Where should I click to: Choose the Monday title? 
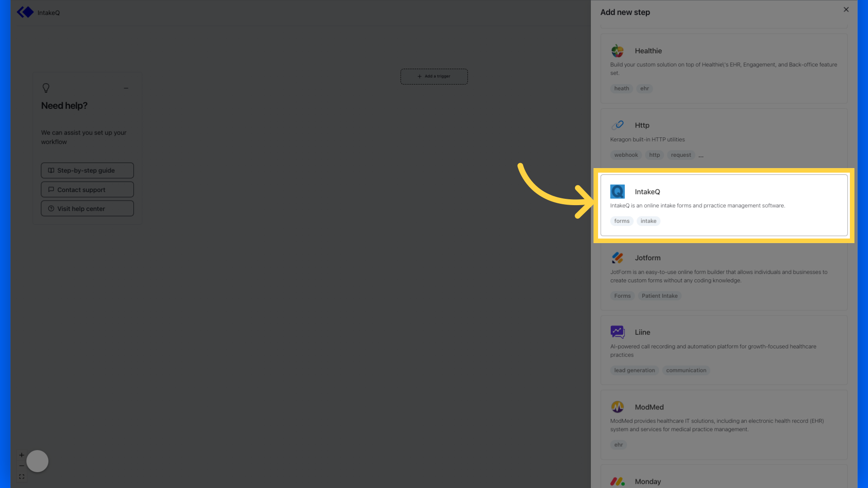[x=648, y=482]
